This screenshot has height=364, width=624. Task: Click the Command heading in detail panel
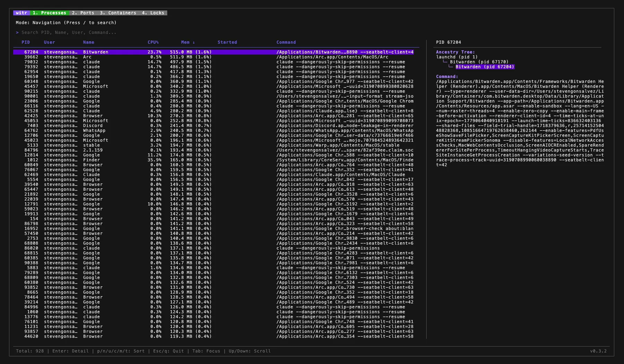[x=447, y=77]
